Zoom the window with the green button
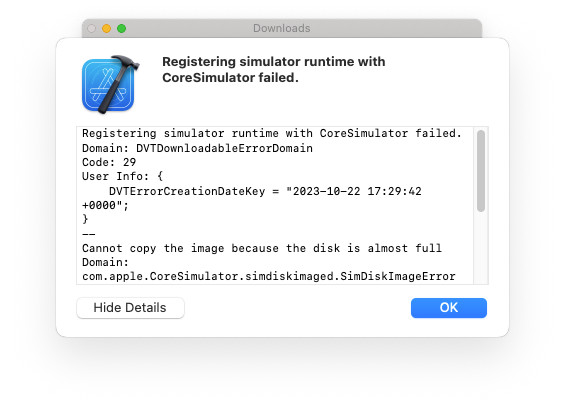 coord(121,28)
